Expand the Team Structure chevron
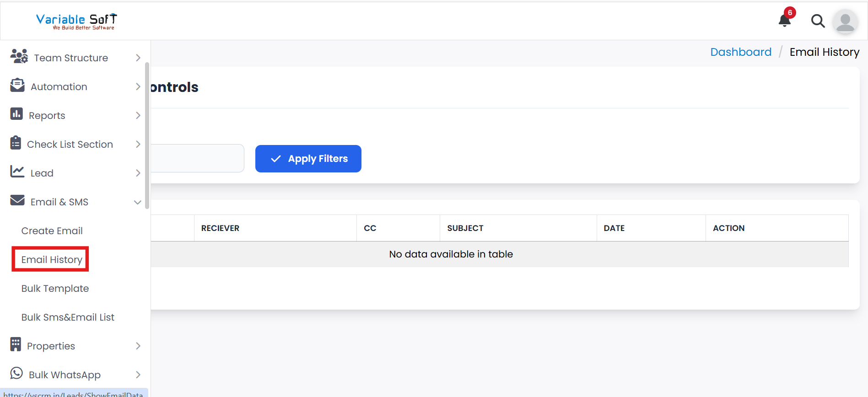The height and width of the screenshot is (397, 868). (138, 58)
